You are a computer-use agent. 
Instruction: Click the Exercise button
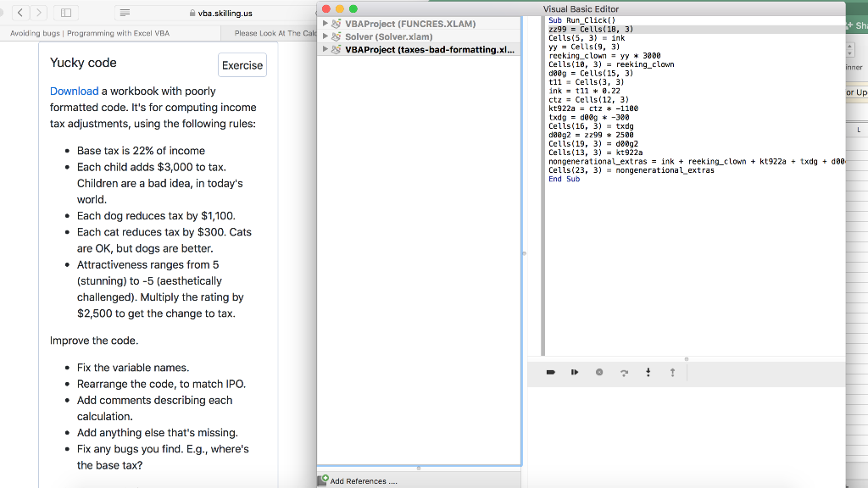point(242,65)
